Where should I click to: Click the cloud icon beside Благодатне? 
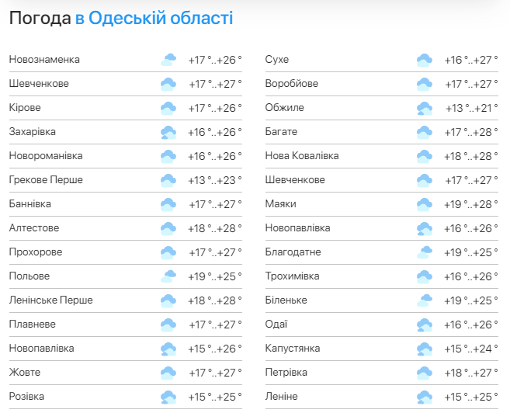click(424, 252)
